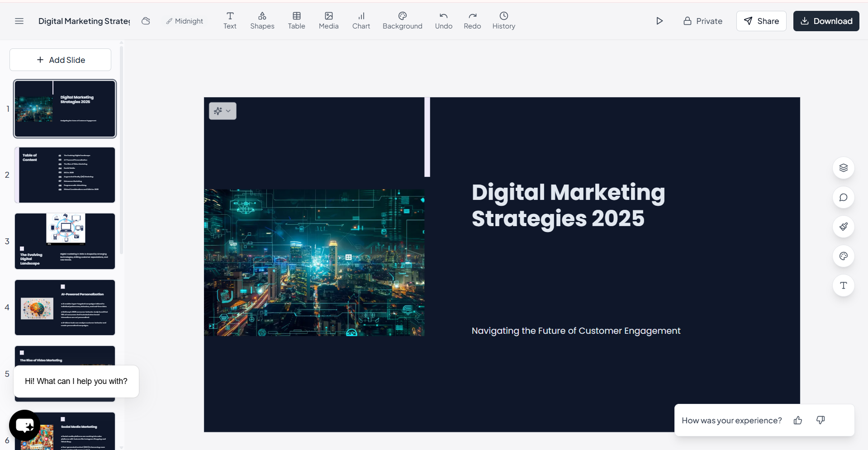Insert a Table

[x=297, y=21]
